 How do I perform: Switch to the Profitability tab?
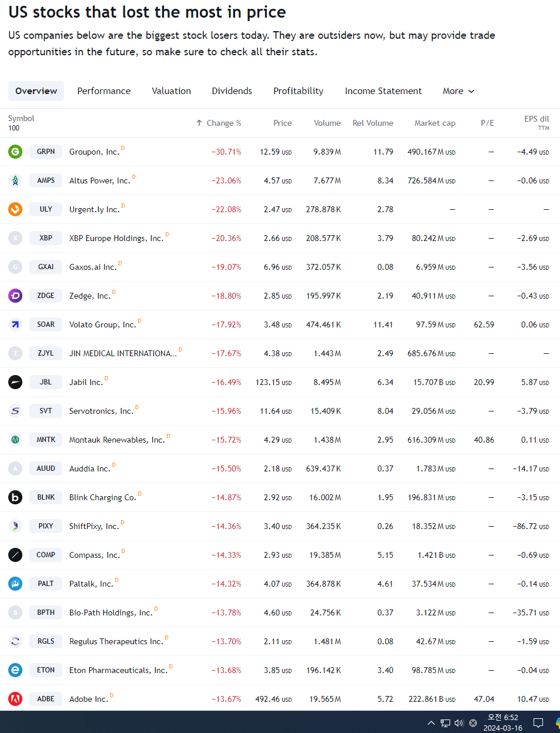pyautogui.click(x=299, y=91)
